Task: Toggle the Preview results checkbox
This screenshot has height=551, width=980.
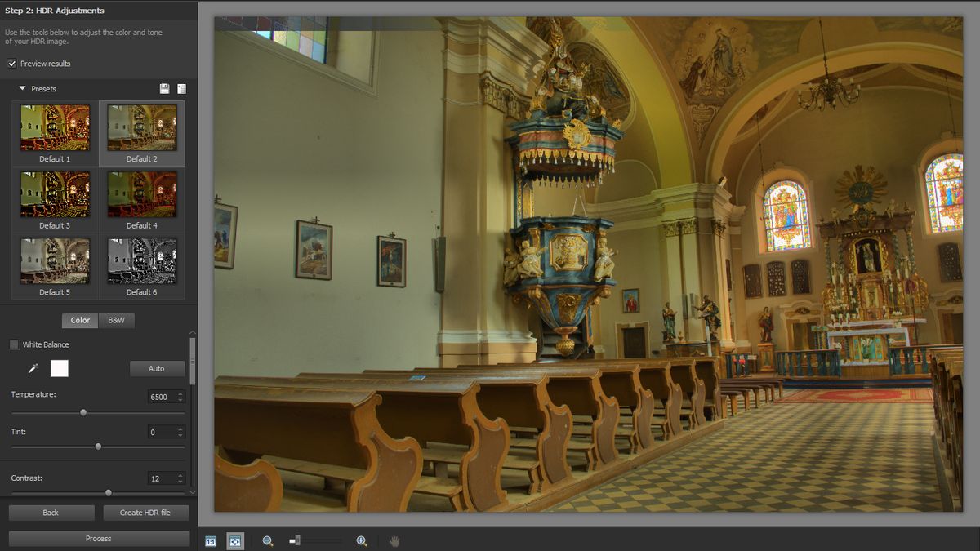Action: 12,64
